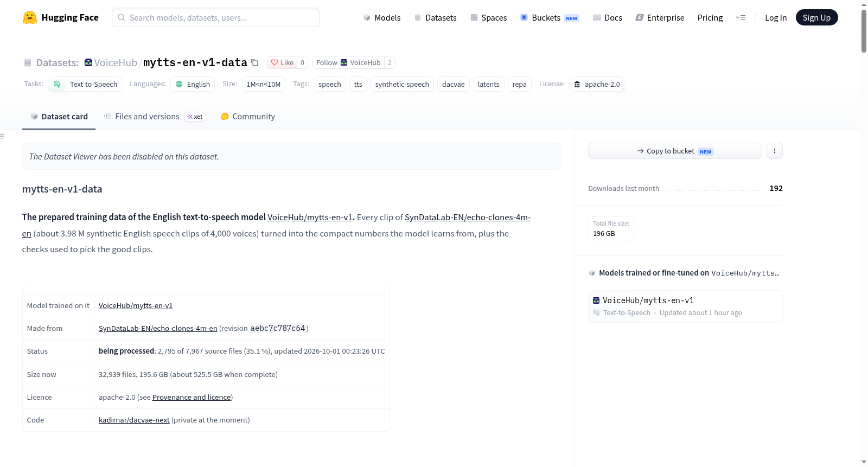Like the dataset with the heart button
Screen dimensions: 868x467
coord(282,62)
